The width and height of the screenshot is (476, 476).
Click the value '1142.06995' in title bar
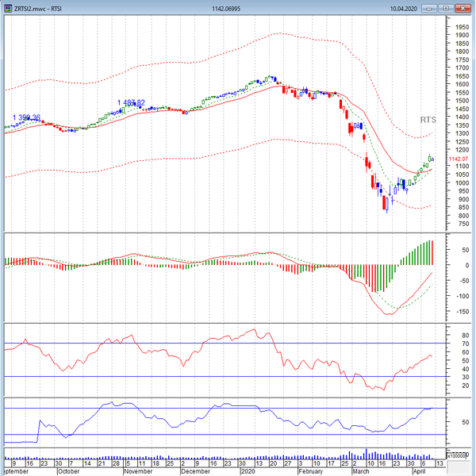tap(226, 9)
